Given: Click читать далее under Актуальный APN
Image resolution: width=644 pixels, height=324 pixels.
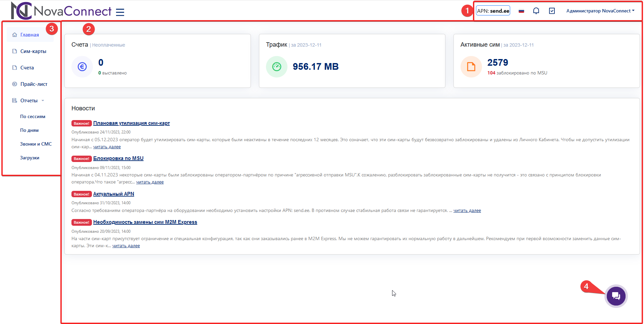Looking at the screenshot, I should click(467, 211).
